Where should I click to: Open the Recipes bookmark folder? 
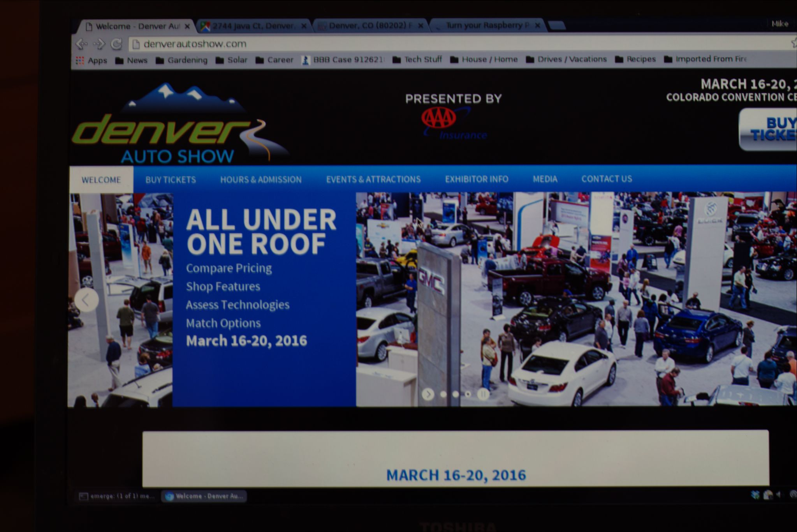635,59
